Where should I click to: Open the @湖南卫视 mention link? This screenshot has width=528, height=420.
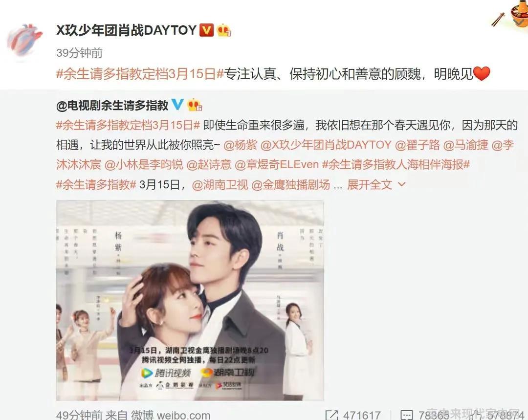(220, 184)
